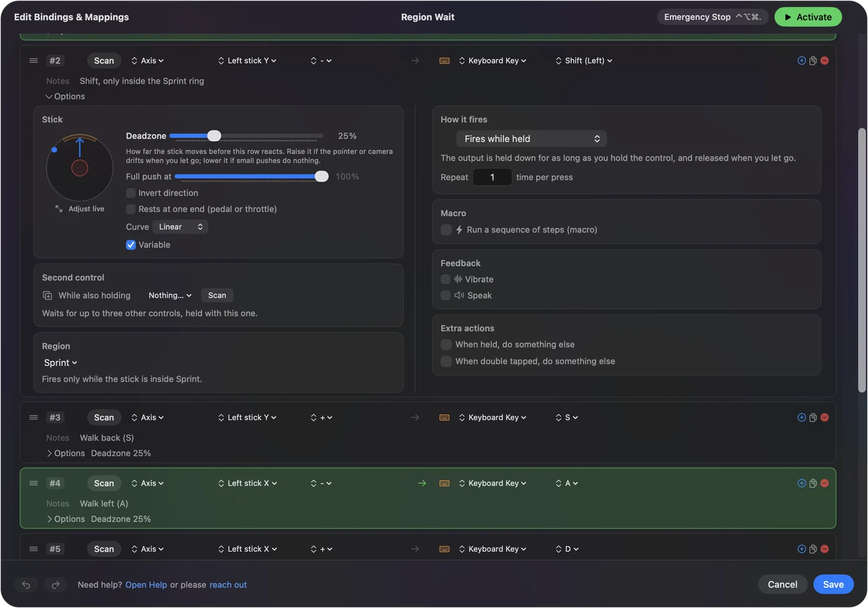868x608 pixels.
Task: Click the undo arrow in the footer
Action: pyautogui.click(x=26, y=584)
